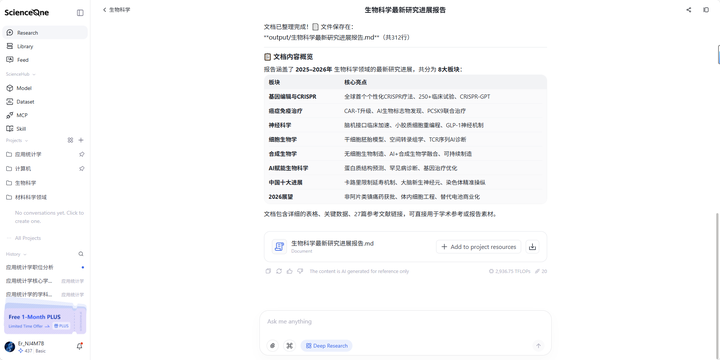Claim Free 1-Month PLUS offer

(x=45, y=319)
